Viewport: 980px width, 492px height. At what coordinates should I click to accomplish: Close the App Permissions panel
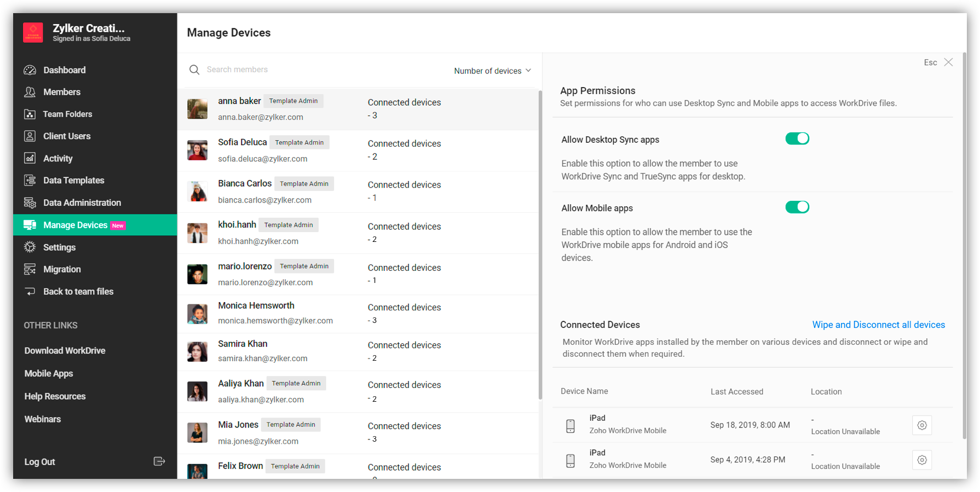(x=948, y=62)
